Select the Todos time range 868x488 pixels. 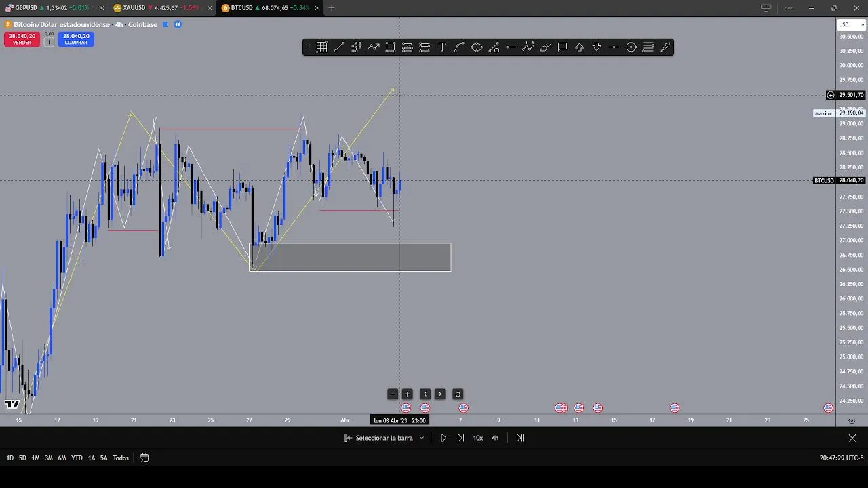pos(121,458)
